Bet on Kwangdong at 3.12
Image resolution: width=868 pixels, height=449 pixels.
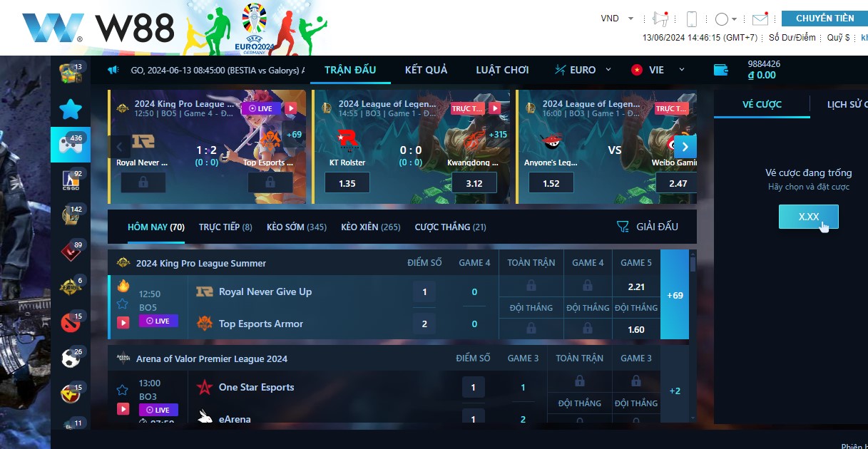[474, 183]
